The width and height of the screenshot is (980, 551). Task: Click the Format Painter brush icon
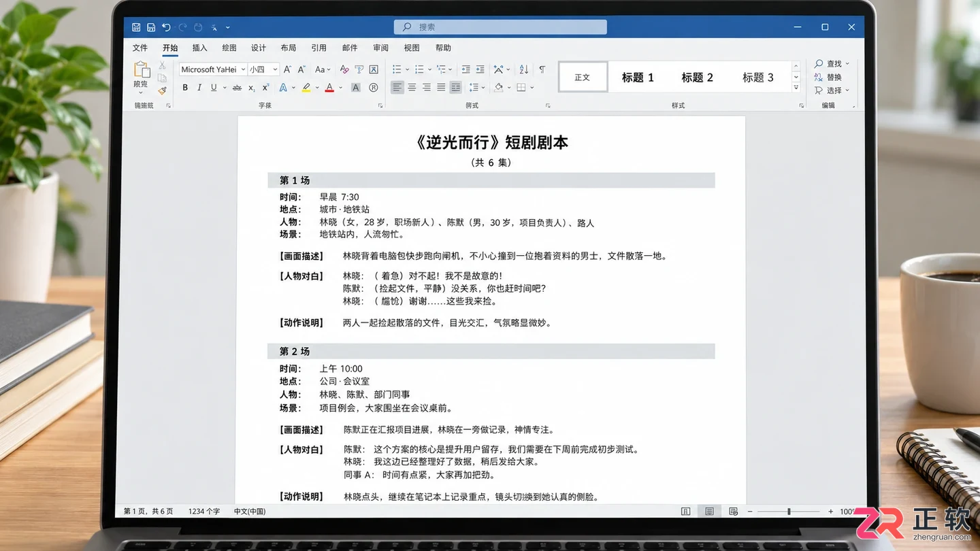[162, 90]
